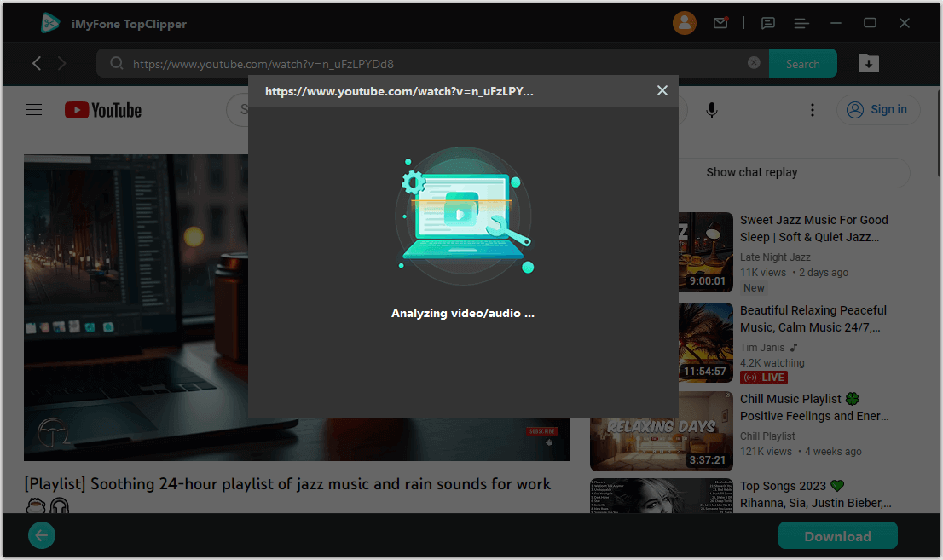Click the Sign in button
Screen dimensions: 943x560
[877, 109]
